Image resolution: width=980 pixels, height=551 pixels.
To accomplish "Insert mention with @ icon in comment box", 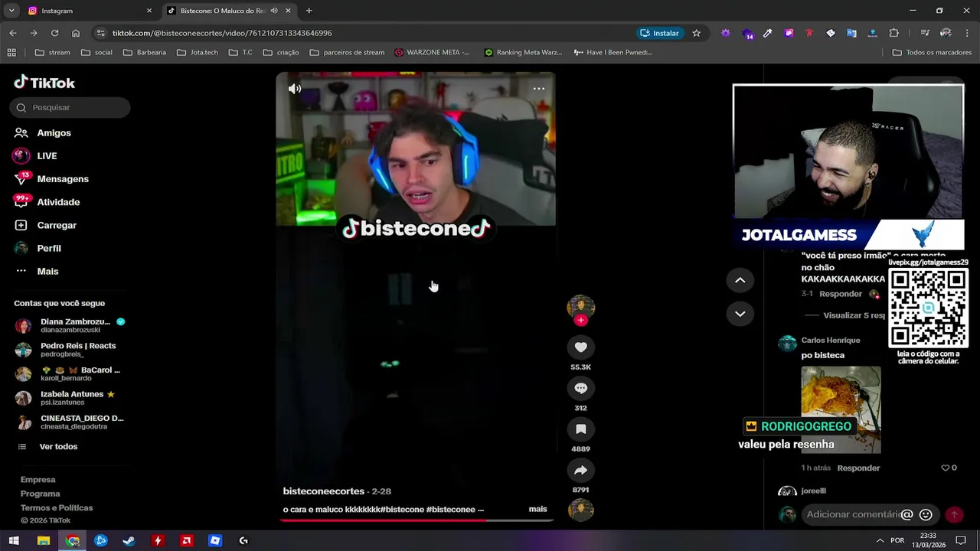I will point(906,515).
